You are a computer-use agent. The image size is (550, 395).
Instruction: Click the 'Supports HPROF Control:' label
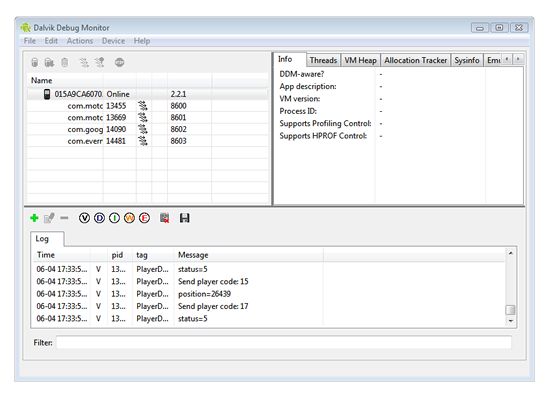(323, 136)
